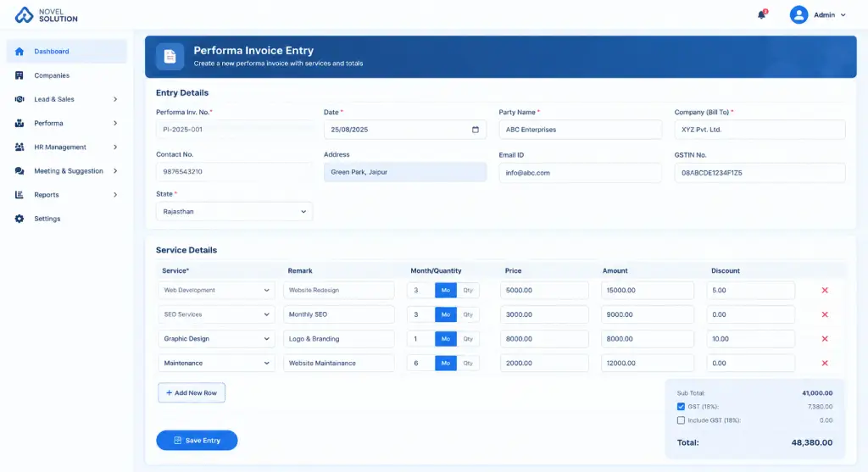Click the HR Management people icon
Viewport: 868px width, 472px height.
(x=19, y=147)
